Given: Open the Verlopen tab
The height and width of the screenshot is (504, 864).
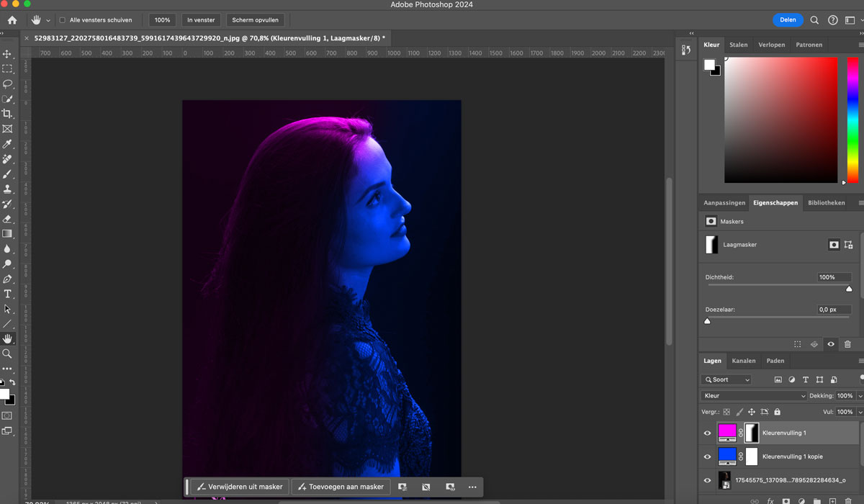Looking at the screenshot, I should pyautogui.click(x=771, y=45).
